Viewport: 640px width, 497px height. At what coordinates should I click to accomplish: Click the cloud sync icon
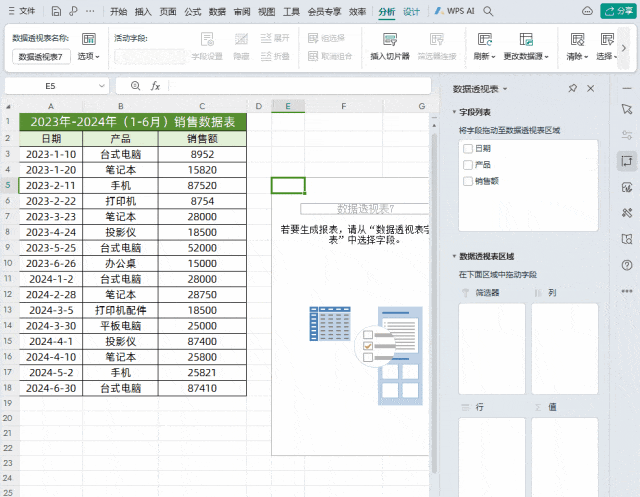click(587, 11)
